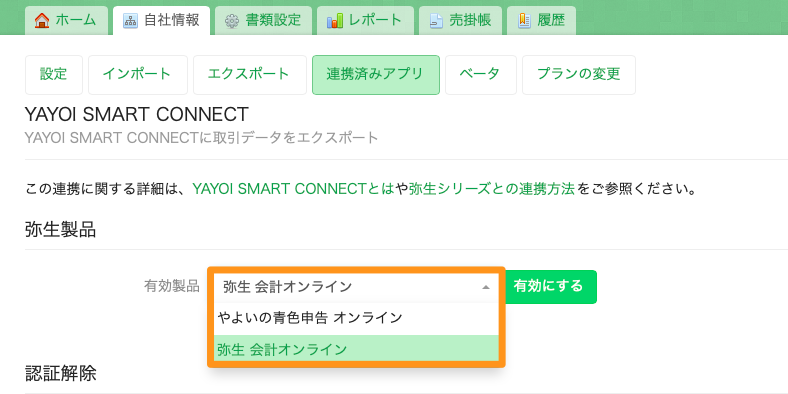Open the エクスポート section
Image resolution: width=788 pixels, height=394 pixels.
250,75
